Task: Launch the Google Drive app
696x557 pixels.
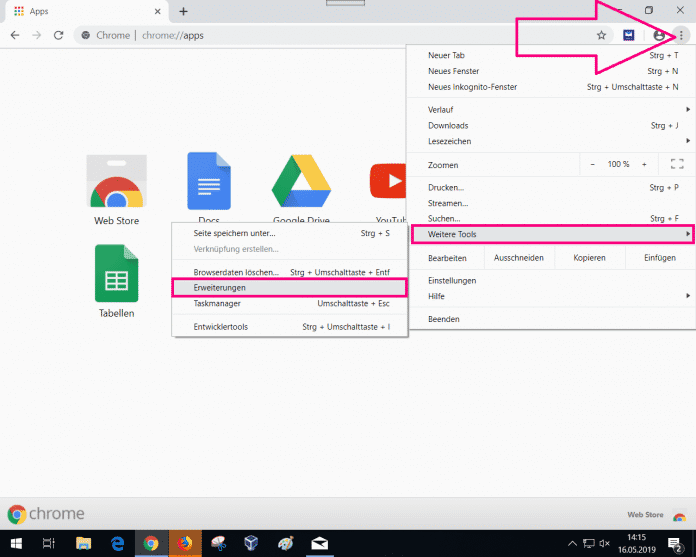Action: tap(301, 183)
